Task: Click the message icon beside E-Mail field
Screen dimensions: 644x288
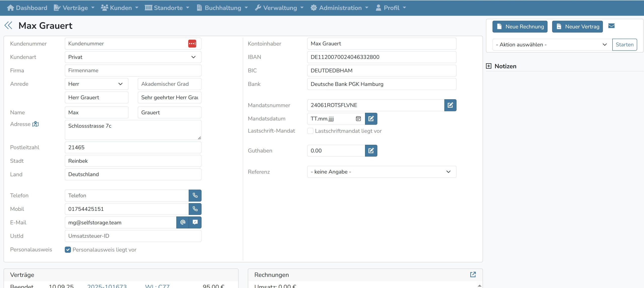Action: click(x=195, y=222)
